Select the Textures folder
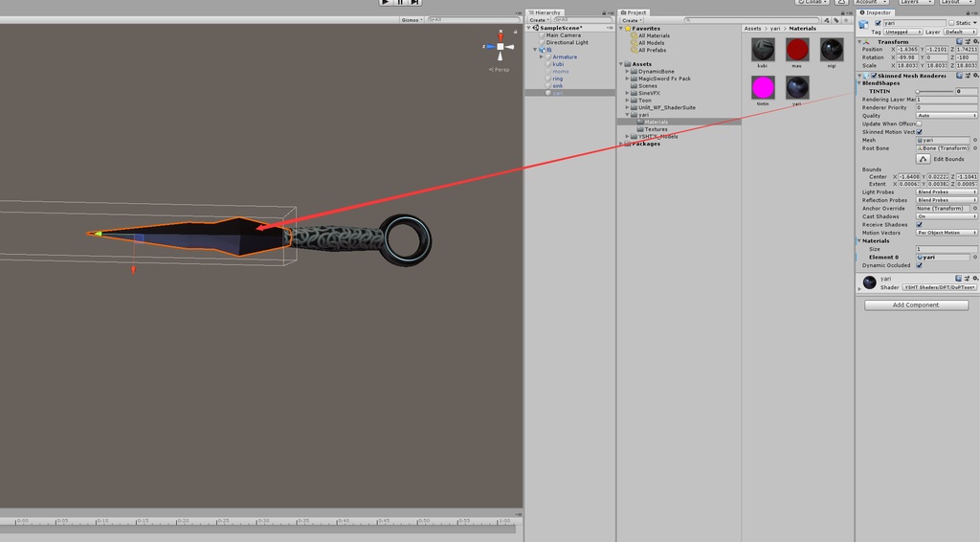This screenshot has width=980, height=542. click(656, 129)
